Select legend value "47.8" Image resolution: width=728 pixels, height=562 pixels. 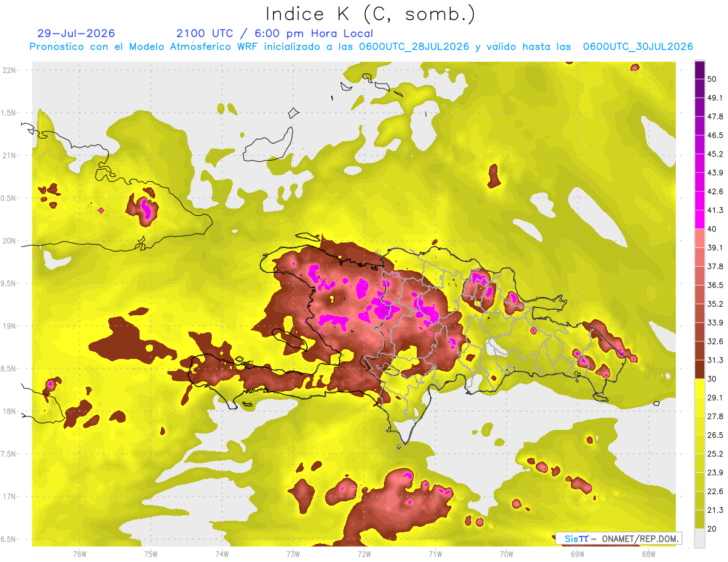[x=715, y=116]
